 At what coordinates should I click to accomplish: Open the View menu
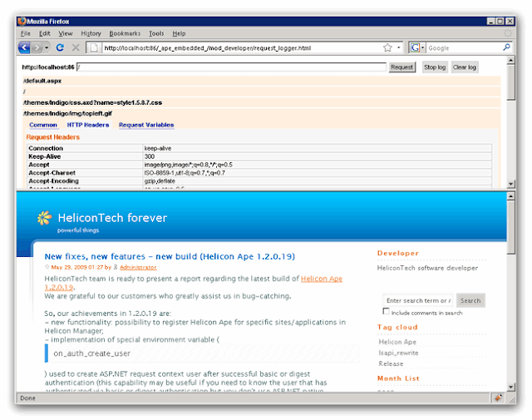(66, 33)
